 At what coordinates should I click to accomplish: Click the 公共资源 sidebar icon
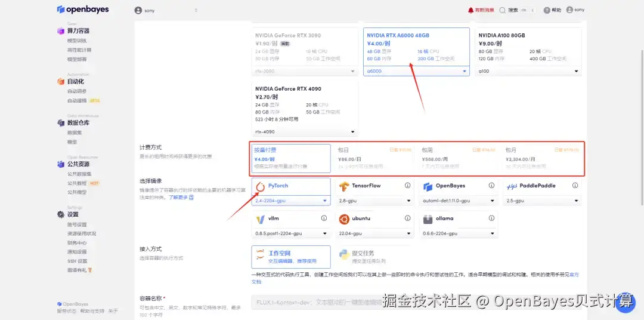click(61, 164)
